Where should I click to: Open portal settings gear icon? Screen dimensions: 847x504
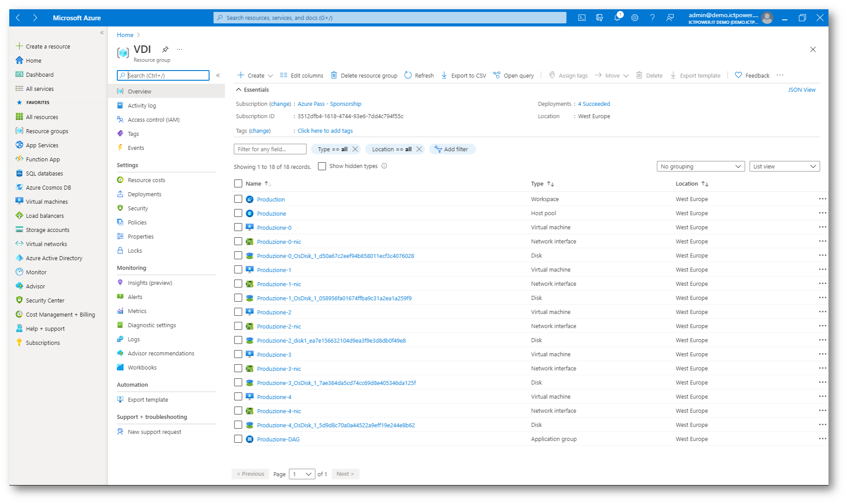tap(634, 18)
